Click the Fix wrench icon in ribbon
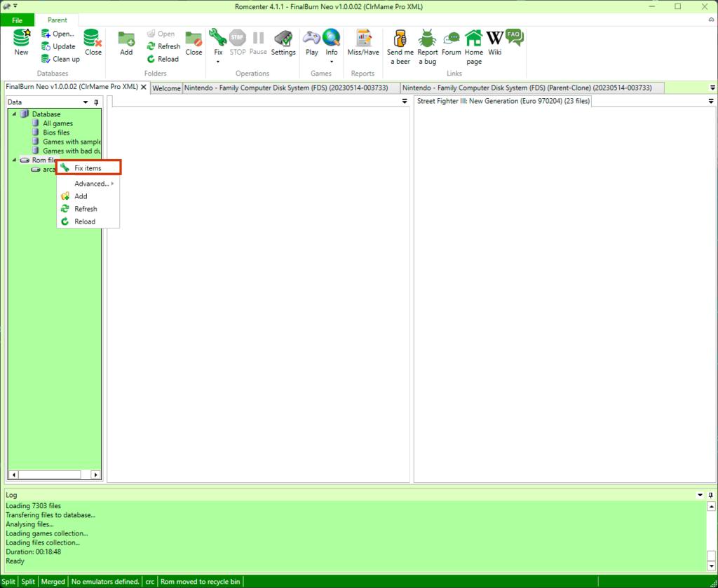This screenshot has height=588, width=718. 218,38
